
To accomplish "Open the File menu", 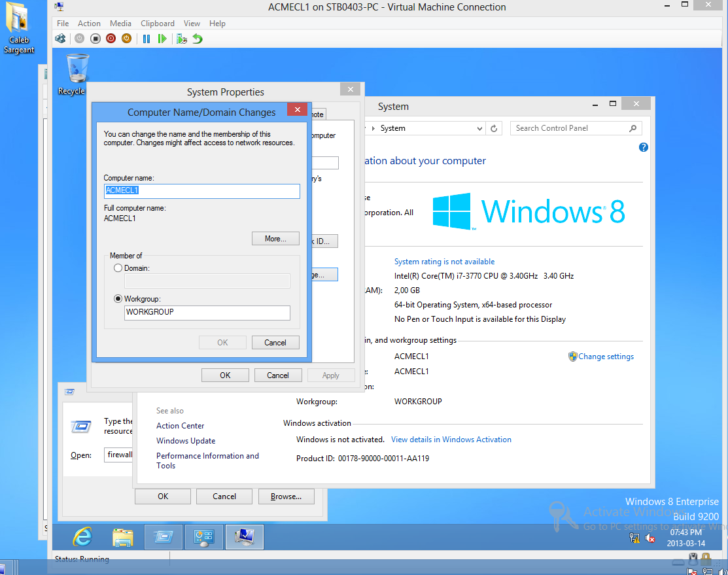I will [x=63, y=24].
